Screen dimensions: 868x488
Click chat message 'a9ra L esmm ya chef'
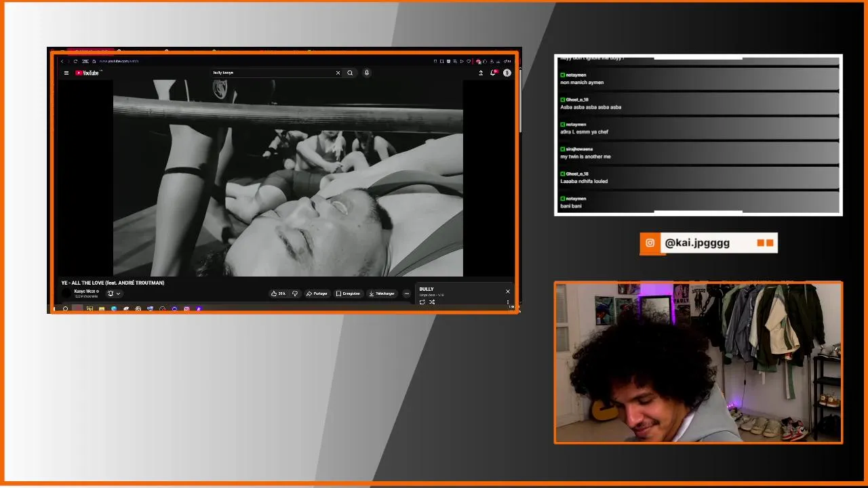tap(584, 132)
